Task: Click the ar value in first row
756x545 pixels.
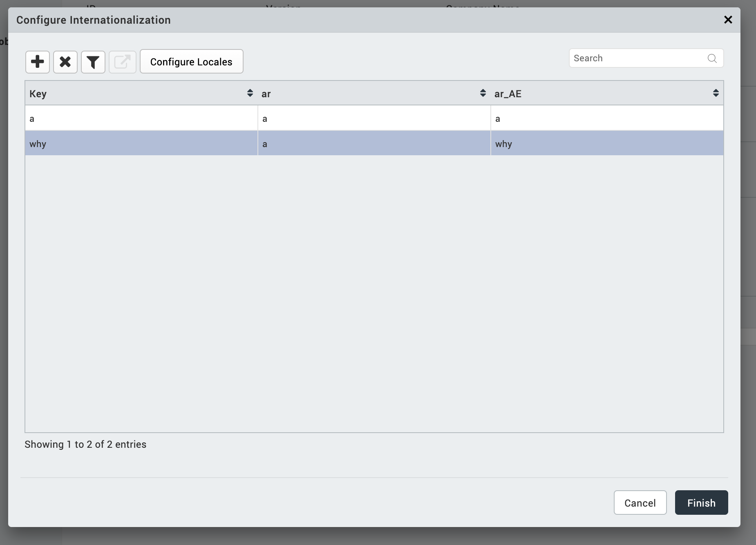Action: [374, 118]
